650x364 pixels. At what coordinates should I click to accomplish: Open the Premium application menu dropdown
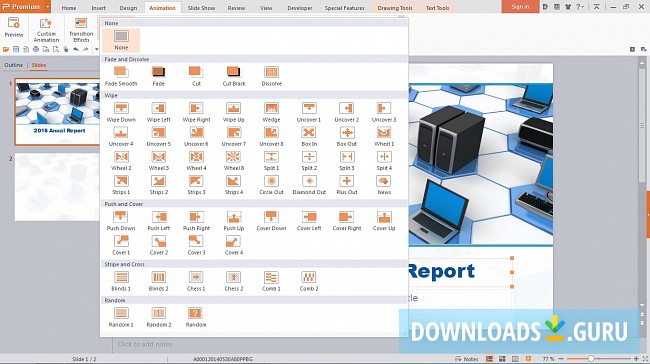click(x=48, y=7)
